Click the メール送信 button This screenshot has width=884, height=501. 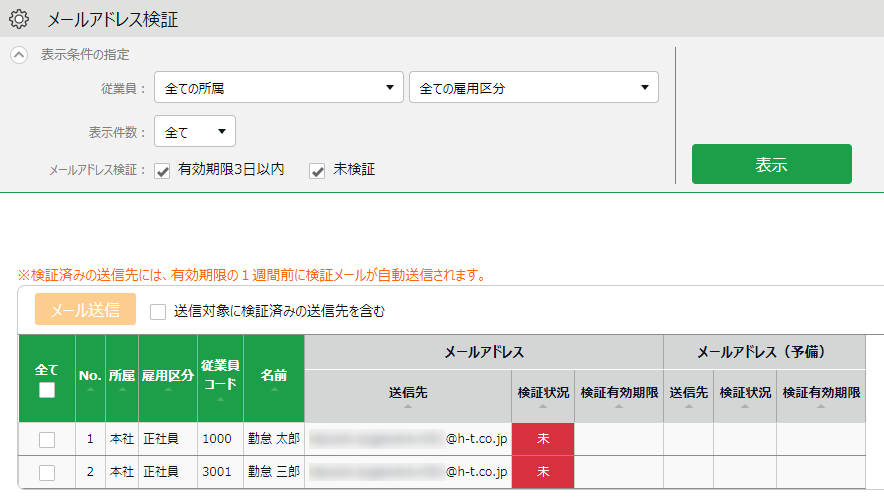pyautogui.click(x=86, y=310)
